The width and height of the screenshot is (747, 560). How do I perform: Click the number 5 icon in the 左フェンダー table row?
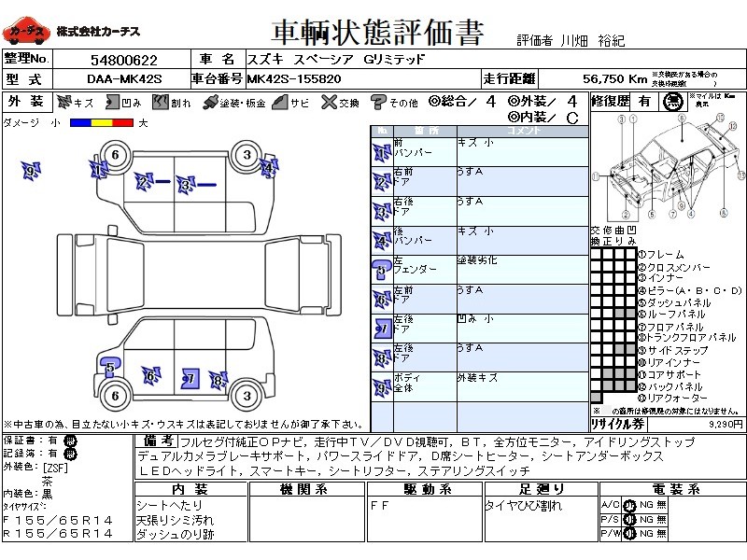click(382, 270)
